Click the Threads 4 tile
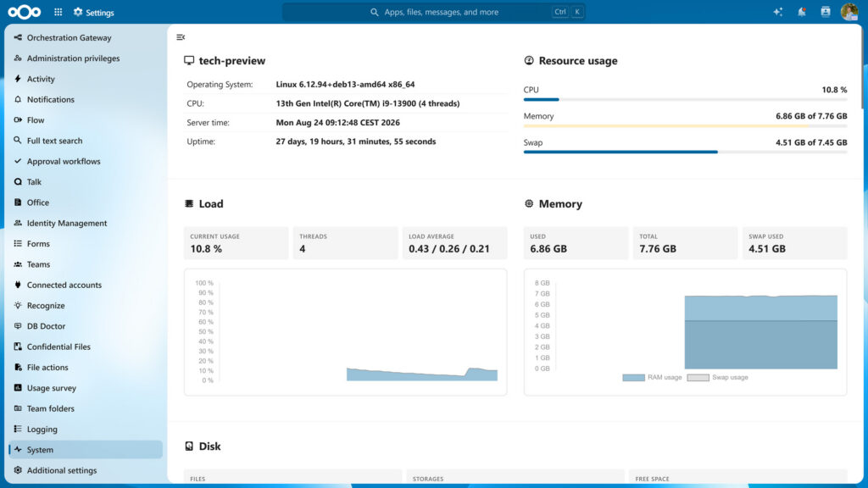 coord(346,243)
